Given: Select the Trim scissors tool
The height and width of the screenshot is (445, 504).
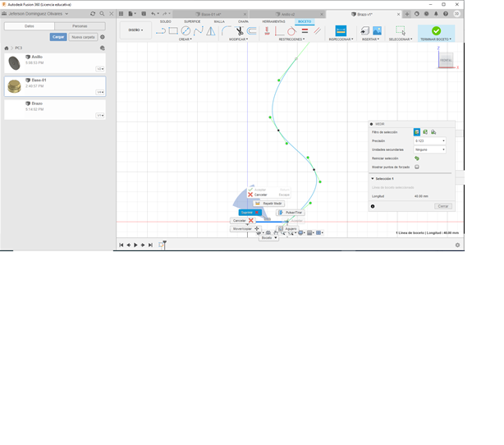Looking at the screenshot, I should click(240, 31).
